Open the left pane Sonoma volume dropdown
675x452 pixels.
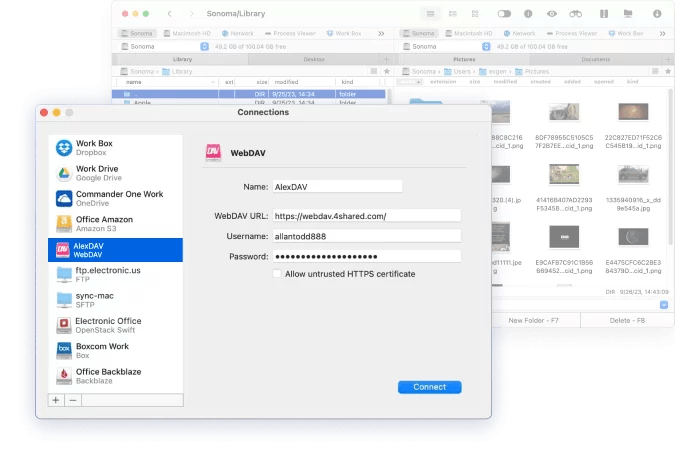pyautogui.click(x=204, y=46)
